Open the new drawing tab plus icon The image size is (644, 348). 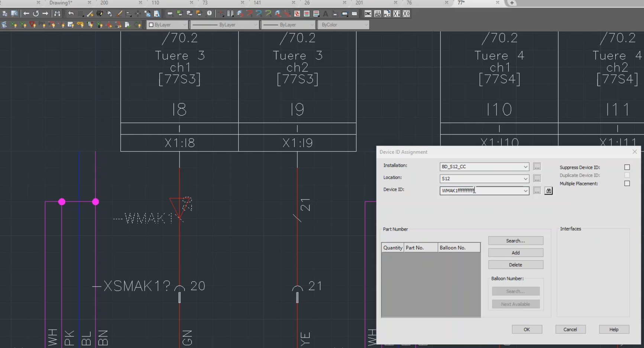[512, 3]
